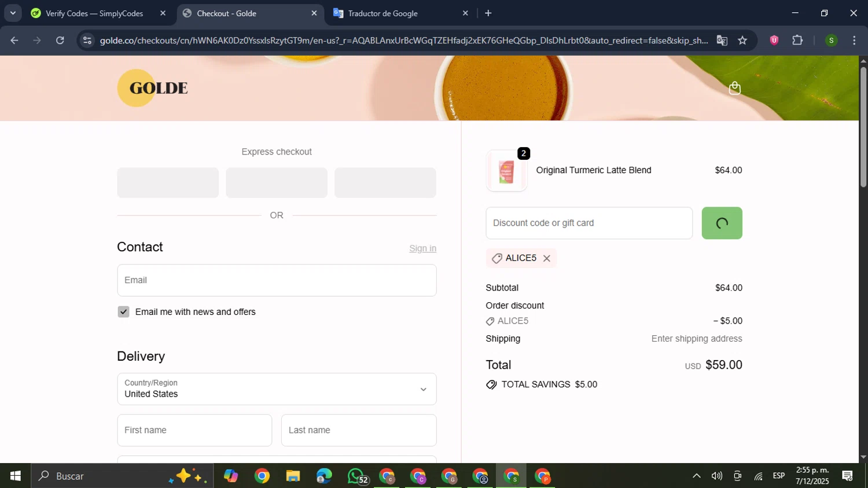This screenshot has width=868, height=488.
Task: Open the Chrome profile avatar S
Action: (831, 41)
